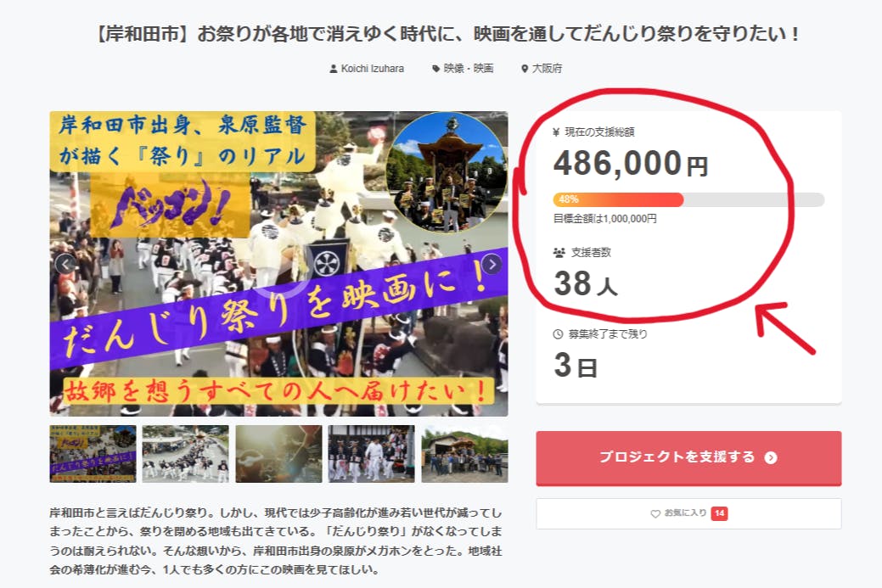The image size is (882, 588).
Task: Click the clock icon beside 募集終了まで残り
Action: point(558,334)
